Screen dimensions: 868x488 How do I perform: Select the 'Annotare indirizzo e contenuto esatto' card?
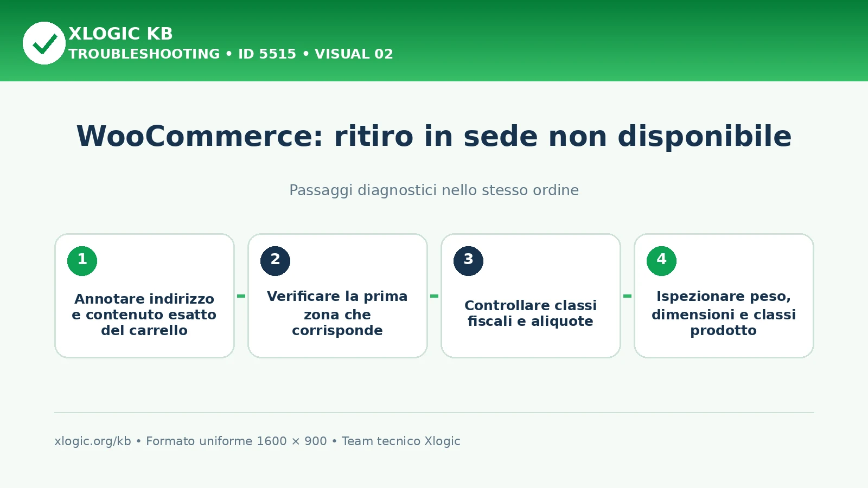click(145, 296)
